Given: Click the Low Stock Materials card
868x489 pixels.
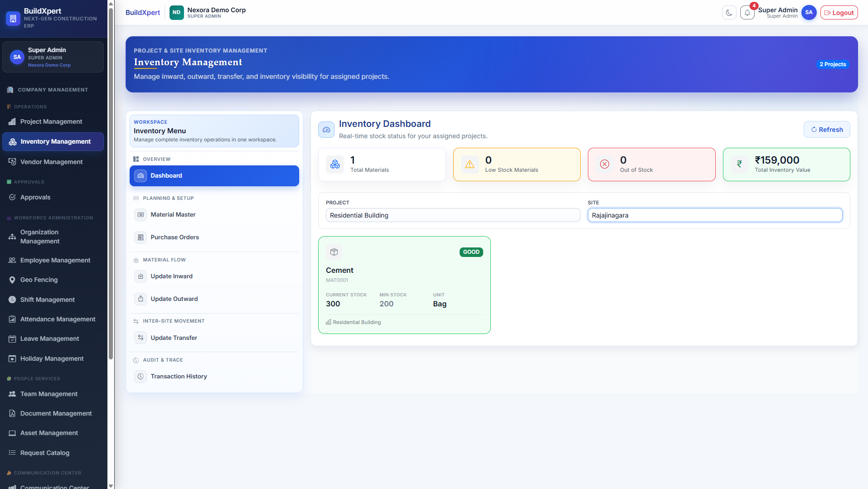Looking at the screenshot, I should (x=517, y=165).
